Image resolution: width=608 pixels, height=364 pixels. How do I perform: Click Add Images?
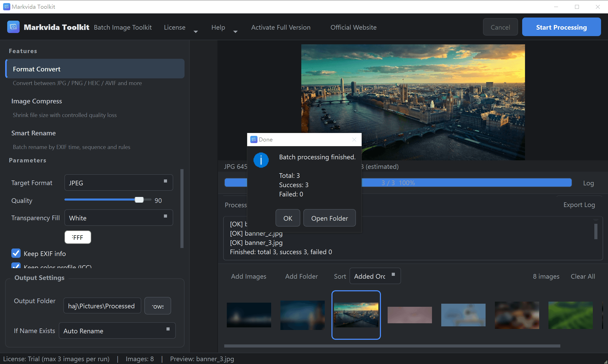click(x=248, y=276)
